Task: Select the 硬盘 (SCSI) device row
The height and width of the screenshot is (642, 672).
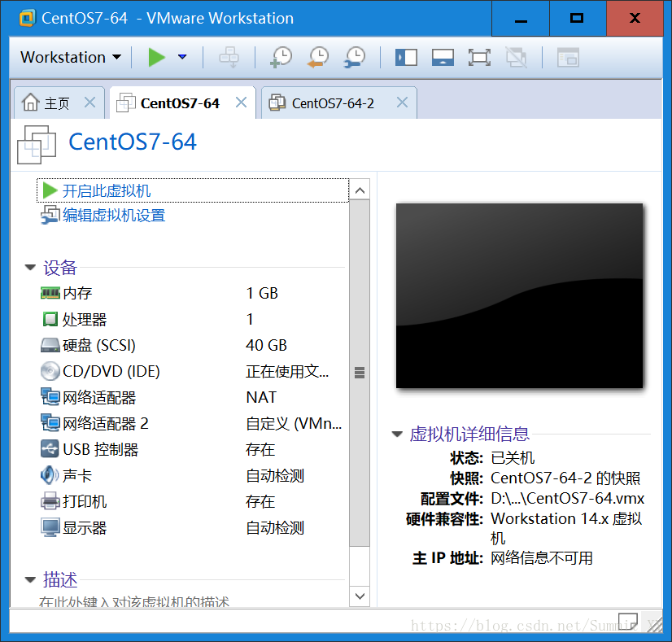Action: 191,345
